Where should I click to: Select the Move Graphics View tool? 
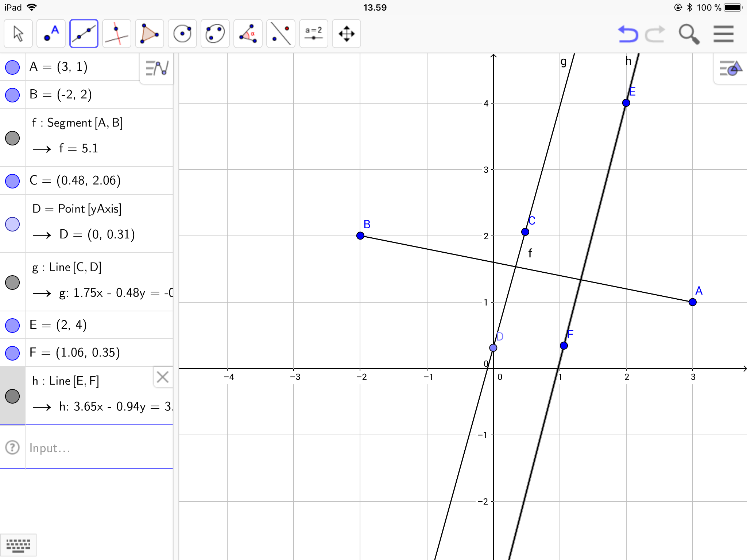(346, 34)
